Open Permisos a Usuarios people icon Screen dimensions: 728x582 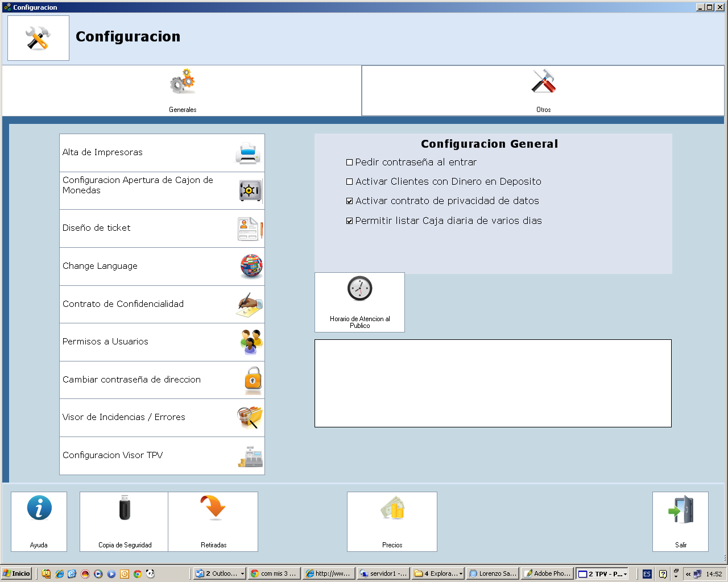(251, 342)
